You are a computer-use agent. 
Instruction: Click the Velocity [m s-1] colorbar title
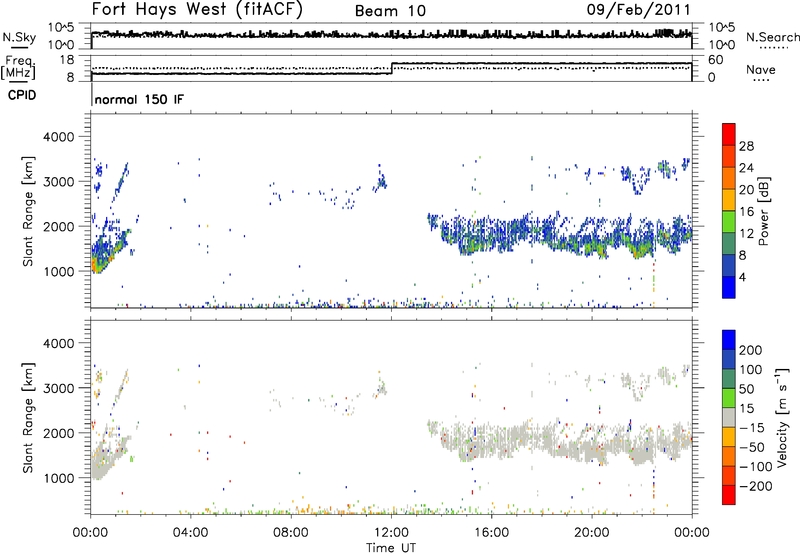(x=782, y=417)
